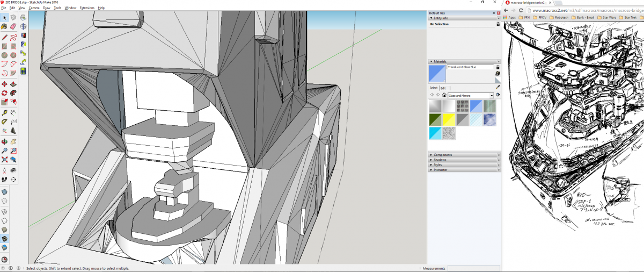Select the Circle tool
The width and height of the screenshot is (644, 272).
point(4,55)
